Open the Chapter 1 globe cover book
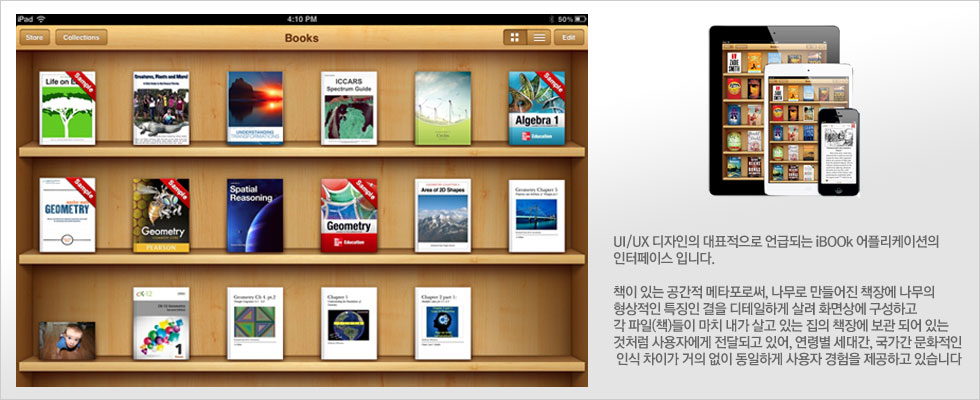This screenshot has height=400, width=980. pos(349,324)
